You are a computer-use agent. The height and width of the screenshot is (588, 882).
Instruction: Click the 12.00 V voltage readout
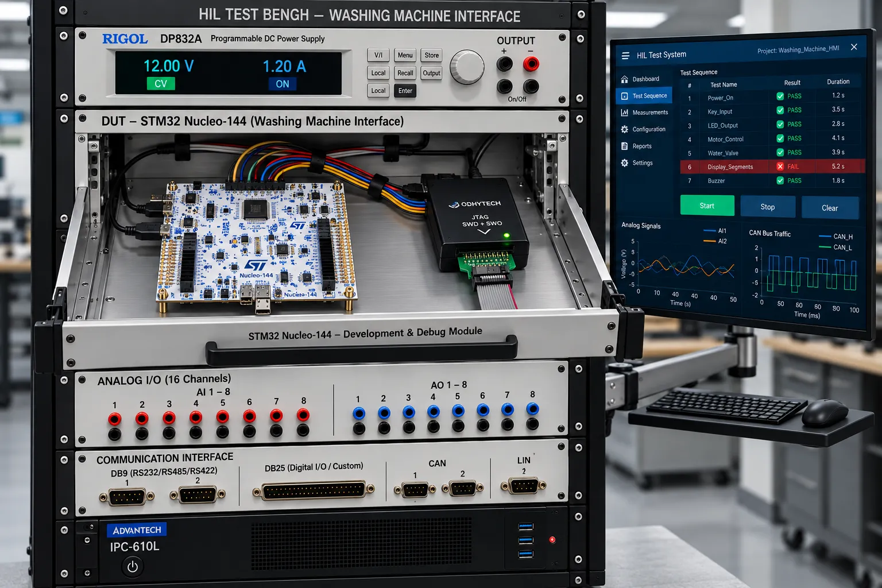(x=168, y=66)
